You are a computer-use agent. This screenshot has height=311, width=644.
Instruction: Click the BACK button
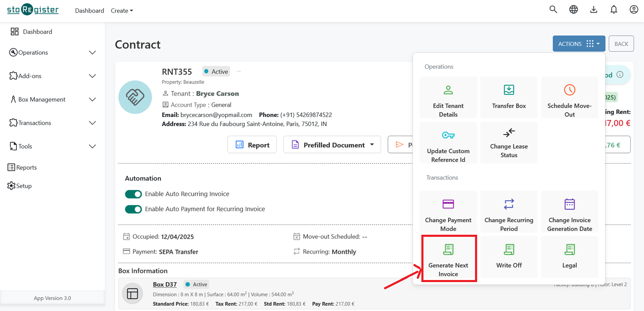621,44
